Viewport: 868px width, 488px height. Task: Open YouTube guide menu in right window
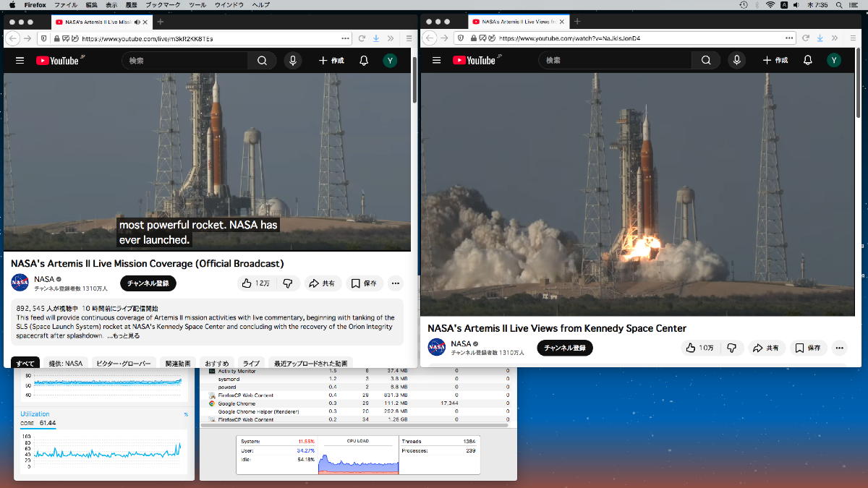(436, 61)
